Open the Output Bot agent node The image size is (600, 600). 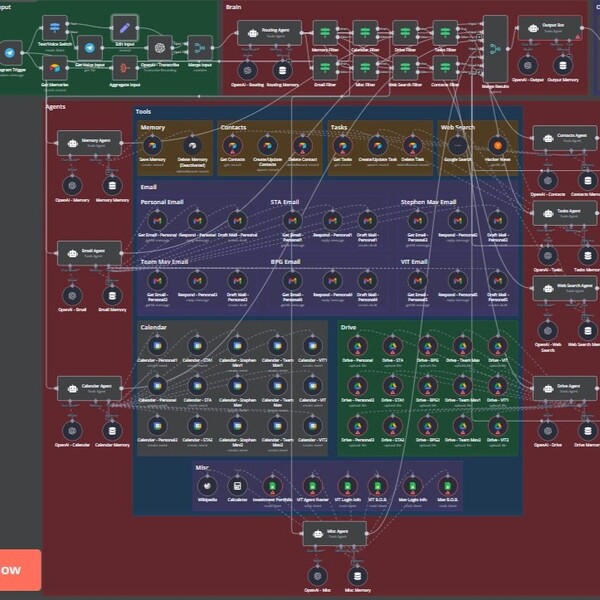[x=550, y=28]
